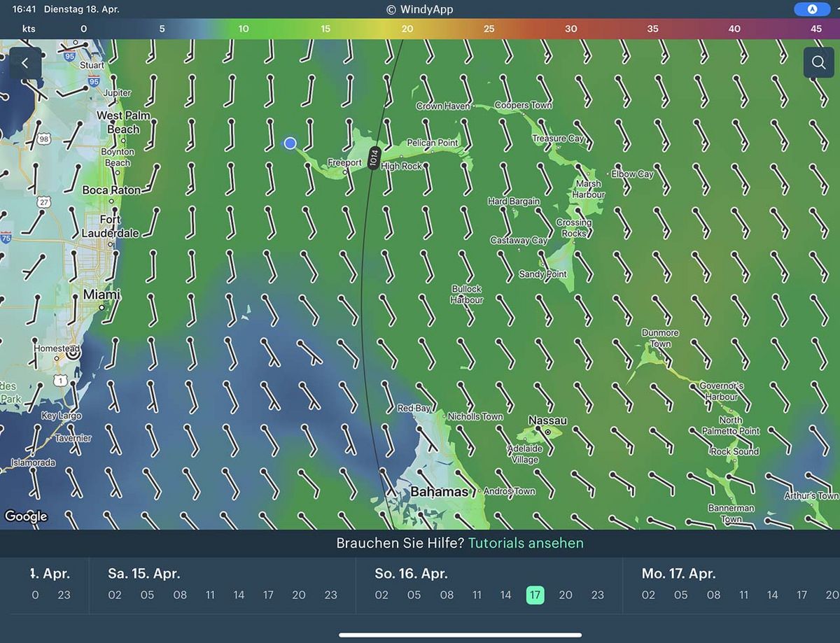Tap the So. 16. Apr. date header

pos(411,574)
